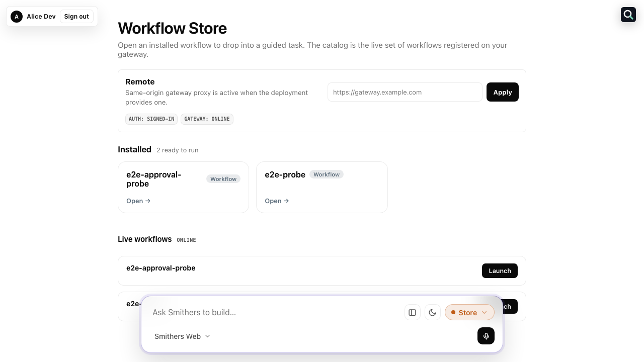The width and height of the screenshot is (644, 362).
Task: Click the Remote section title
Action: (x=140, y=82)
